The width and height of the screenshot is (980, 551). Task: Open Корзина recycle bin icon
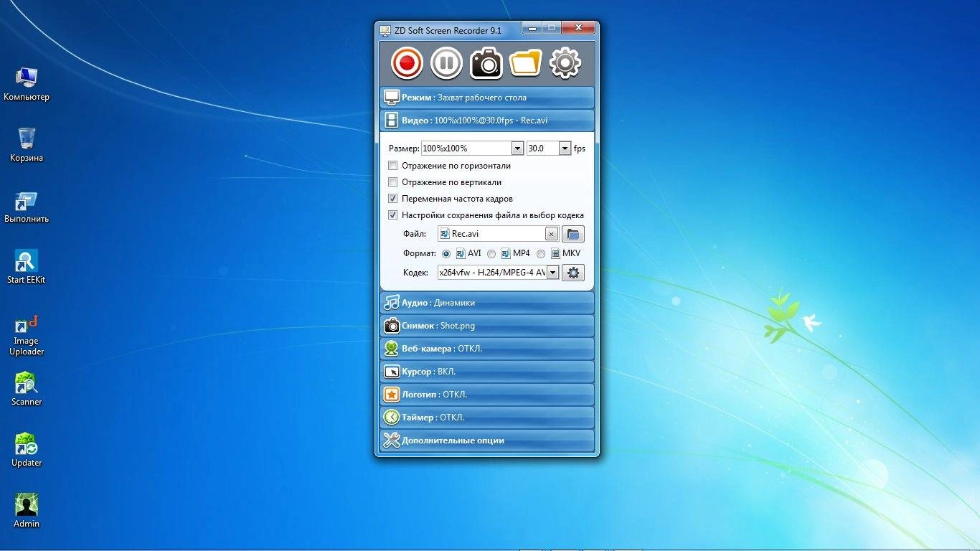(27, 144)
